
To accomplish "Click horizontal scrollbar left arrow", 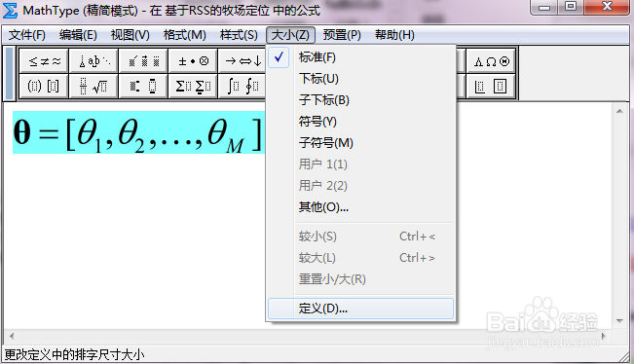I will [12, 336].
